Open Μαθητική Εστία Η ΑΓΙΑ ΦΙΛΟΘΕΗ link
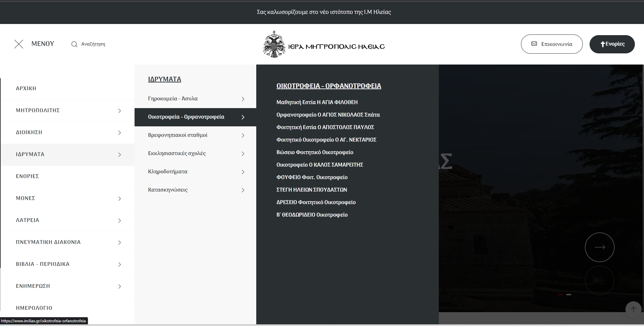 tap(317, 102)
